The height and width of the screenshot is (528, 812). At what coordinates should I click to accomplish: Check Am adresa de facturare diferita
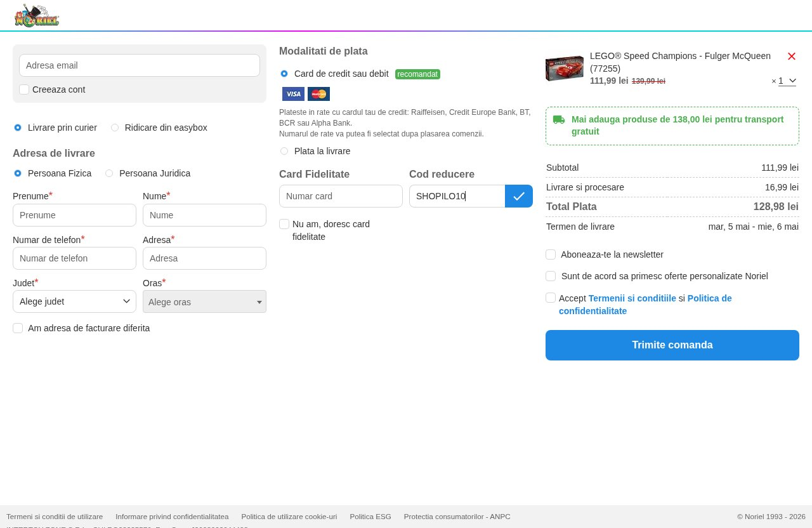click(18, 328)
